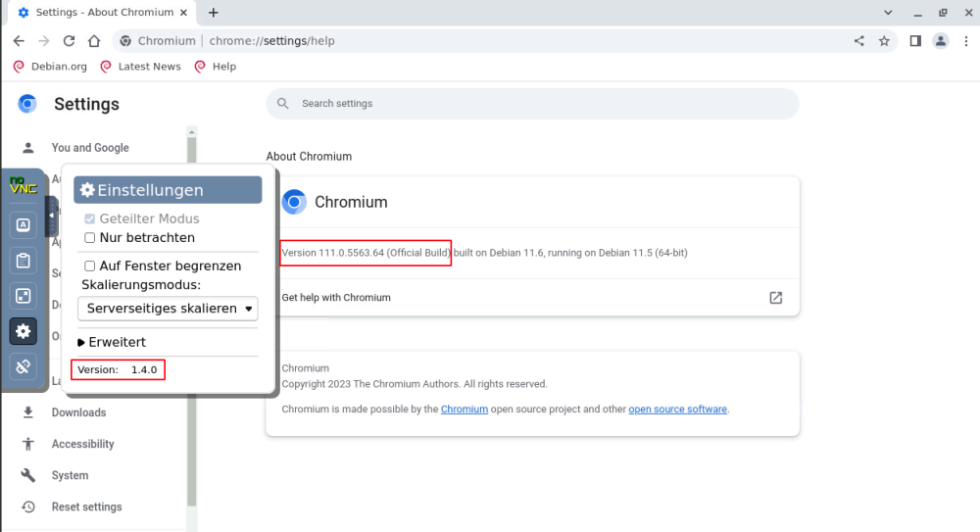Open System settings section
The image size is (980, 532).
click(70, 475)
